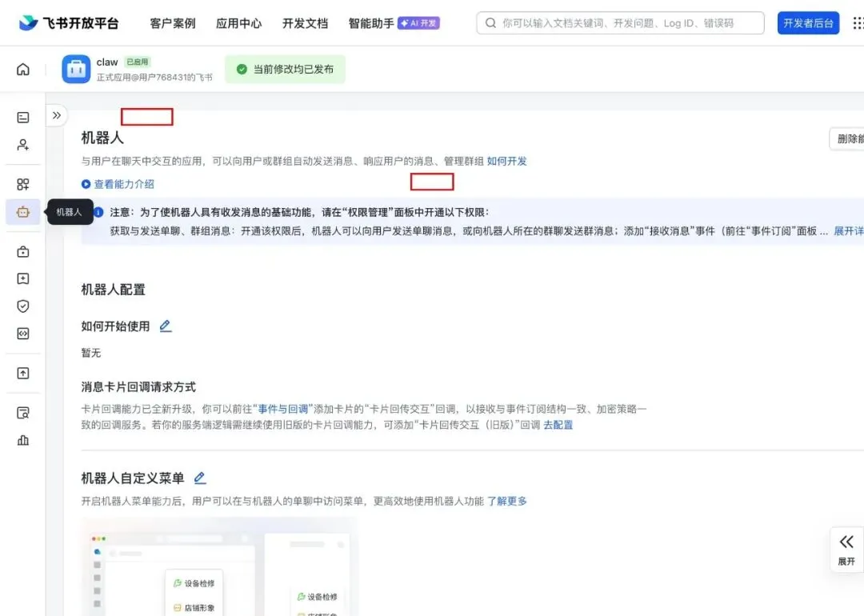Click the blue info icon in notice
864x616 pixels.
[x=98, y=212]
